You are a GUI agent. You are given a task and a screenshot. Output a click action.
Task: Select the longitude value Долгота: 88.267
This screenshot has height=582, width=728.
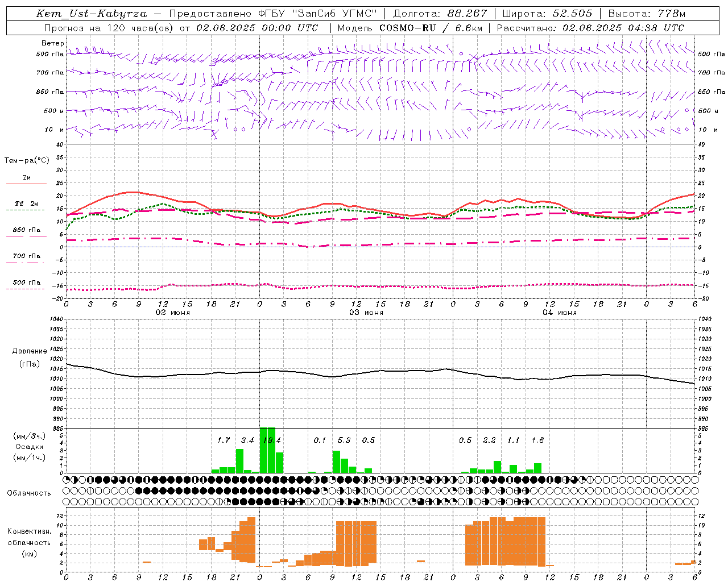point(440,14)
